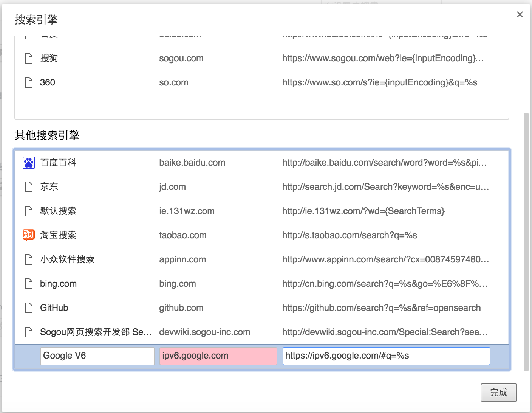Image resolution: width=532 pixels, height=413 pixels.
Task: Select the Sogou网页搜索开发部 row name
Action: 96,332
